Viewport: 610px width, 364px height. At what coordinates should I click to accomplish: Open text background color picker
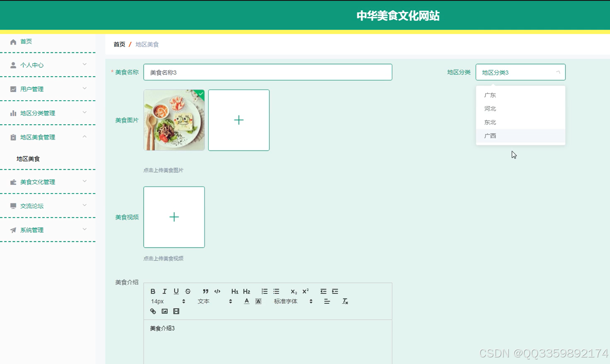(x=259, y=301)
